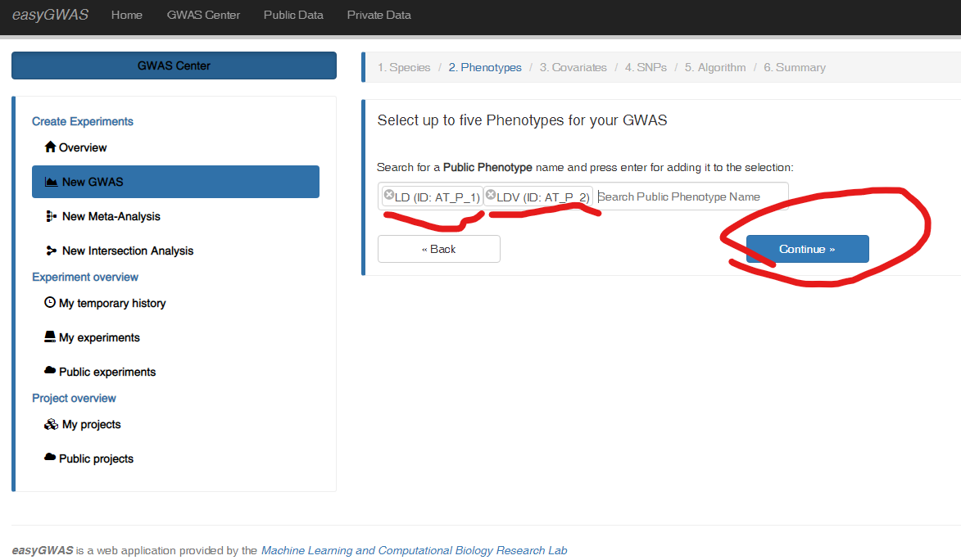Click the New Intersection Analysis share icon
Screen dimensions: 961x560
click(51, 251)
